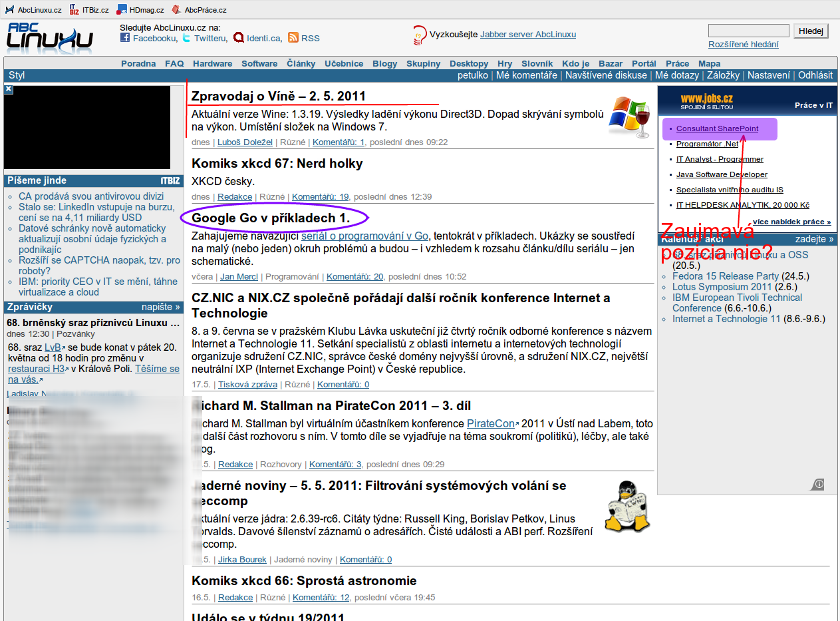840x621 pixels.
Task: Open the Jabber server AbcLinuxu link
Action: (528, 35)
